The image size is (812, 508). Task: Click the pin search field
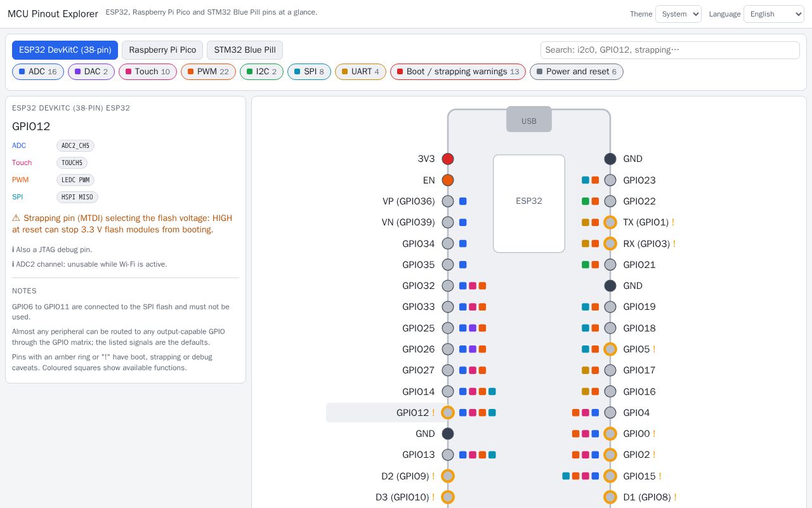(670, 50)
